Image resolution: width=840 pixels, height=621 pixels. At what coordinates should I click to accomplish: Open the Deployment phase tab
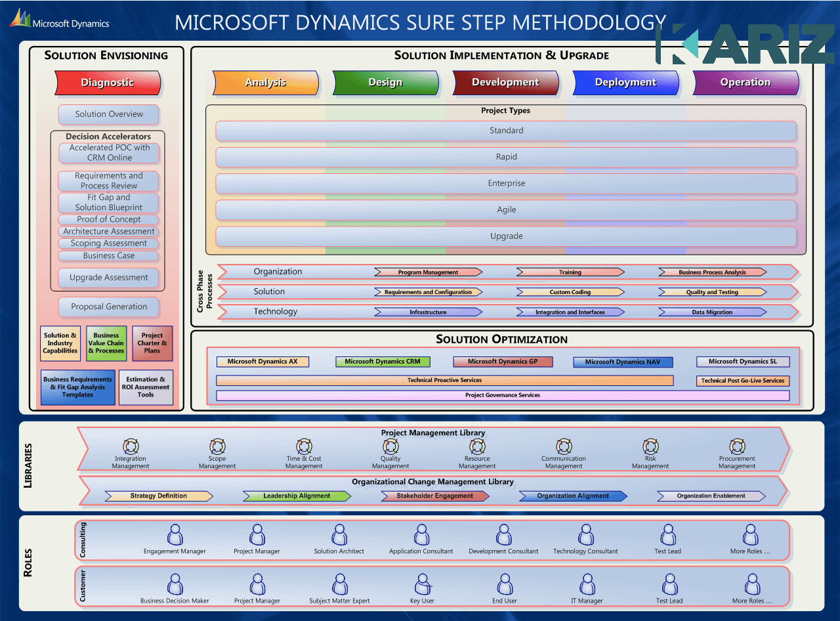click(x=625, y=83)
